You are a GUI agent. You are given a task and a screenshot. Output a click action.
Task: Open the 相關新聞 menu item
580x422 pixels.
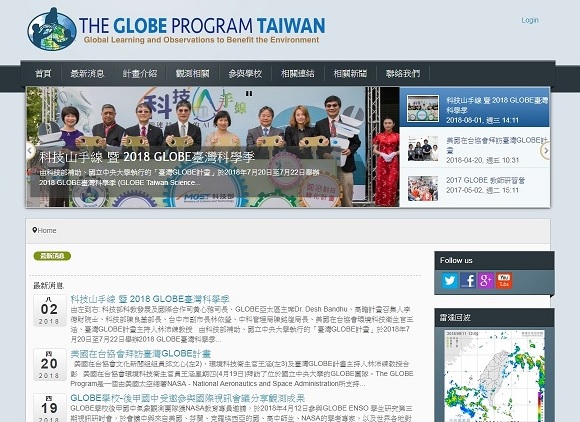tap(350, 73)
